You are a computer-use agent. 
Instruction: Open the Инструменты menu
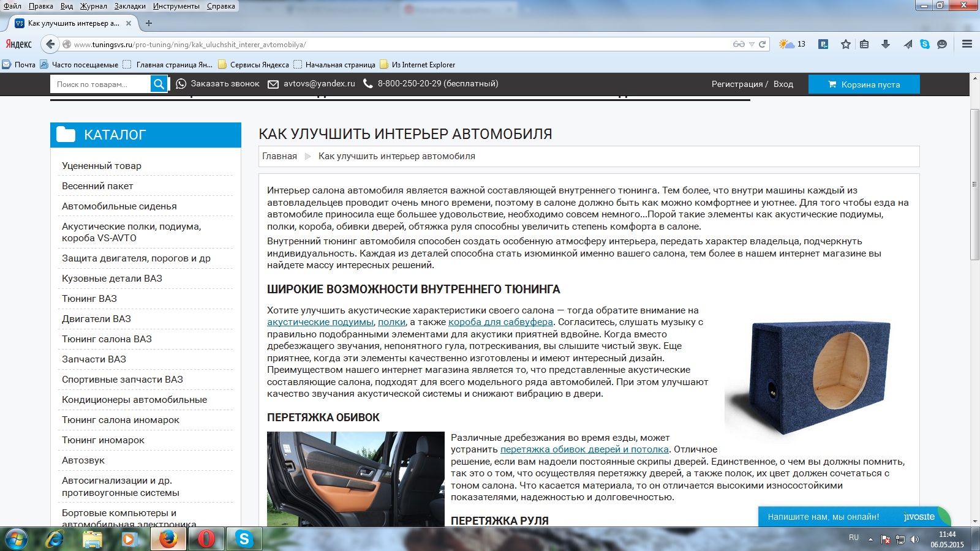(176, 6)
